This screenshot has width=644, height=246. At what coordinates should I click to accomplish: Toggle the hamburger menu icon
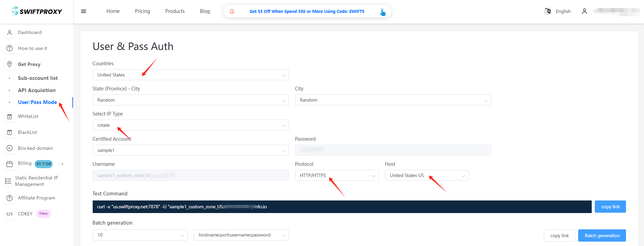[x=84, y=11]
